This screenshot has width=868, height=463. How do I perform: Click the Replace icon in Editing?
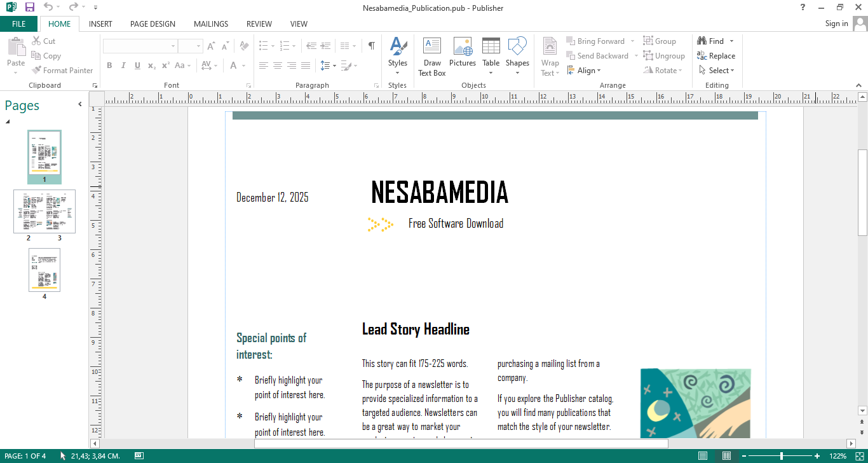[702, 56]
